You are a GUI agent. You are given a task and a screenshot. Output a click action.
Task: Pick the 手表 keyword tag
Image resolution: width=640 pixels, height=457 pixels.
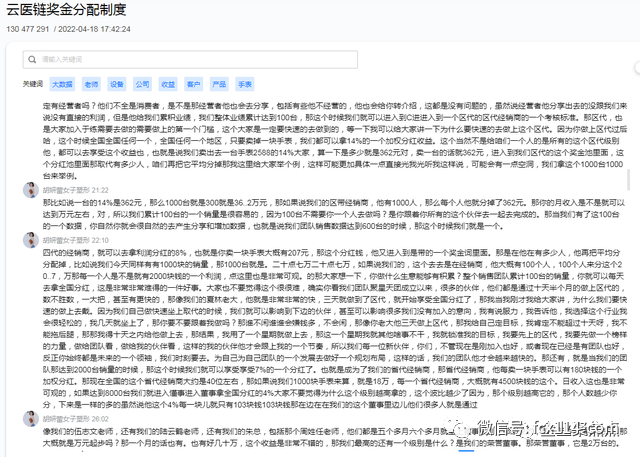coord(245,84)
